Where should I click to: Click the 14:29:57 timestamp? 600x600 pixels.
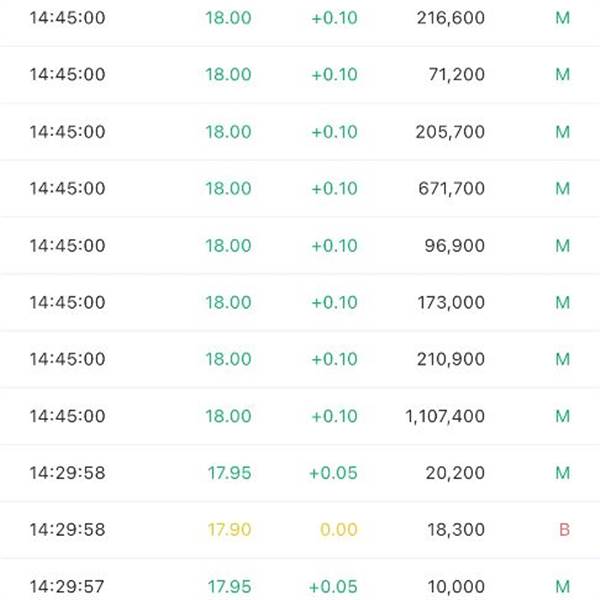pos(67,587)
